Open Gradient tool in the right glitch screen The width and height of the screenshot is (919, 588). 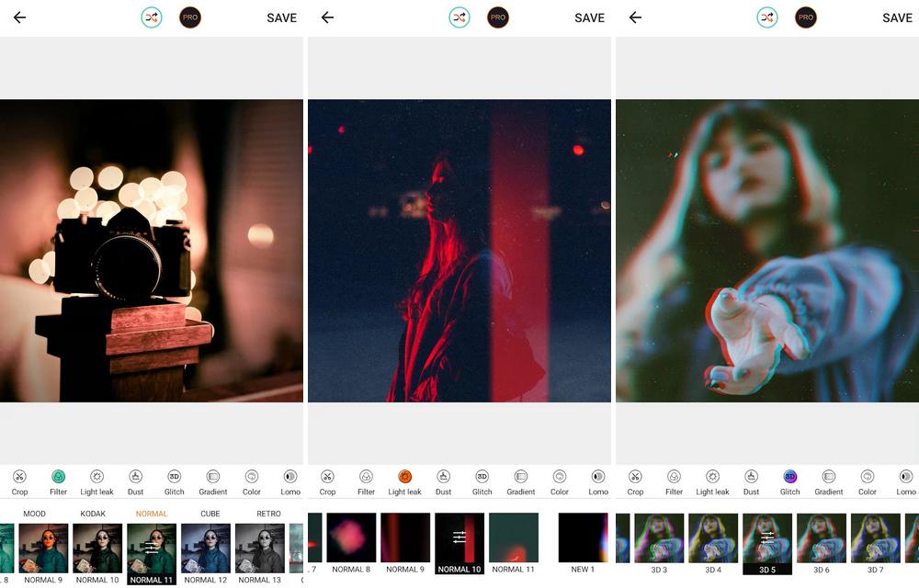(828, 477)
